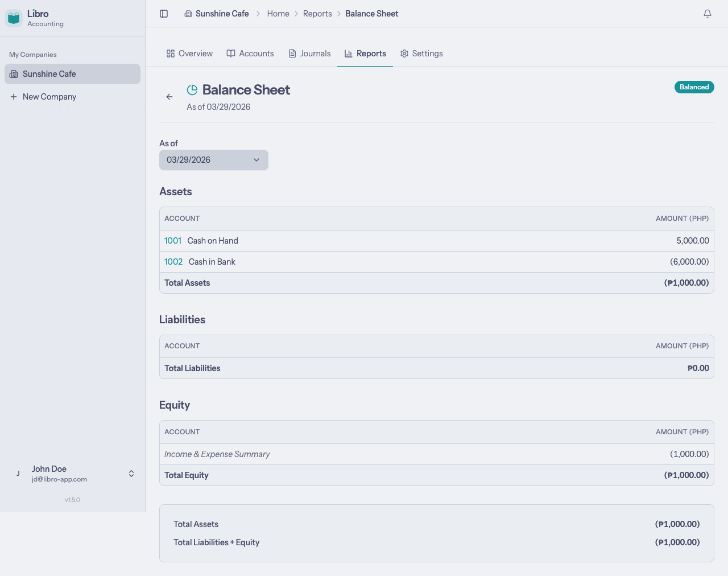Click the plus icon for New Company
The width and height of the screenshot is (728, 576).
coord(14,97)
